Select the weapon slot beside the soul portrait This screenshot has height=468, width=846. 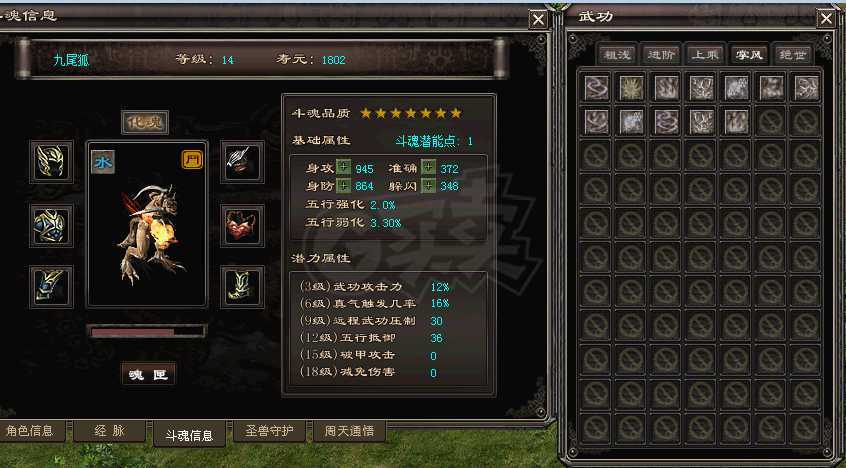point(242,161)
